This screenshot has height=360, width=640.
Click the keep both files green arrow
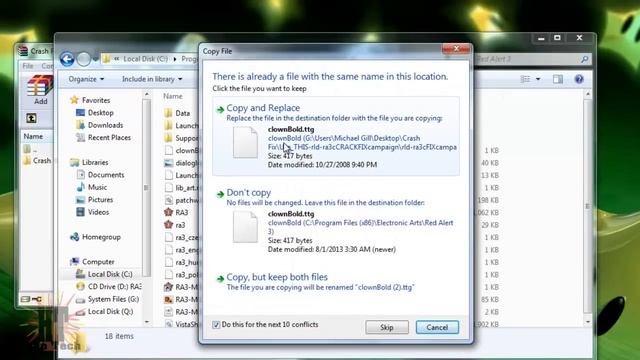pyautogui.click(x=220, y=278)
